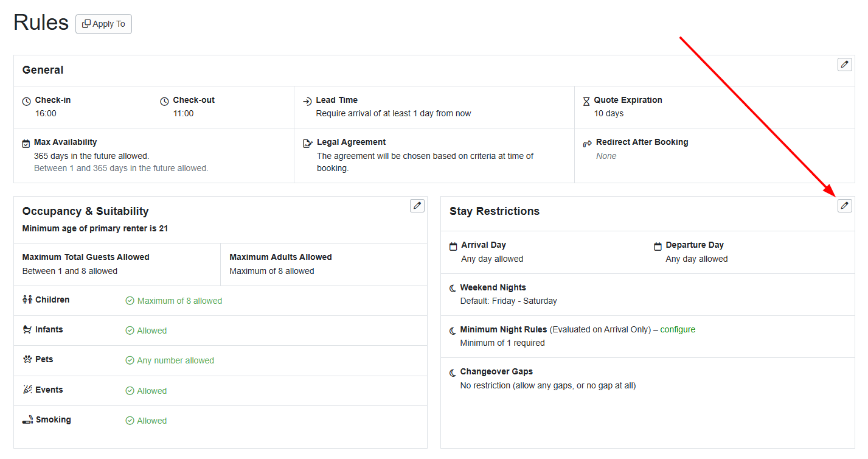Click the Redirect After Booking icon
Image resolution: width=868 pixels, height=459 pixels.
(x=586, y=142)
